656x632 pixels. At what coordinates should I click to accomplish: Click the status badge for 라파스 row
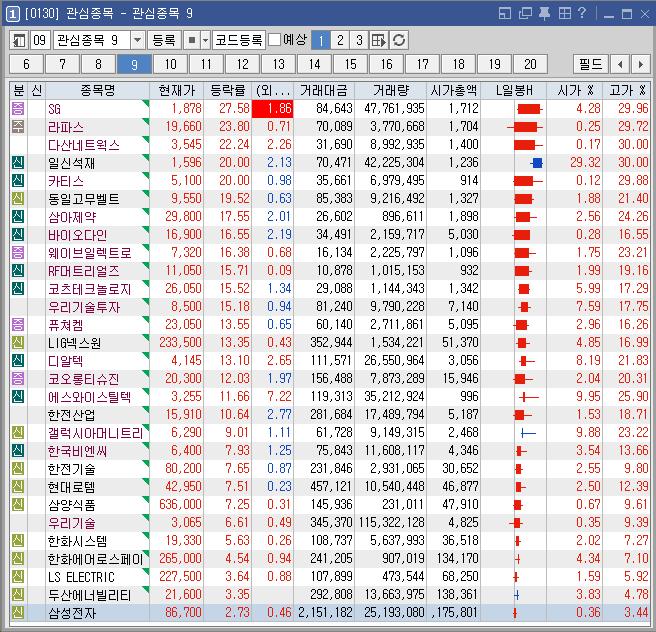[18, 127]
